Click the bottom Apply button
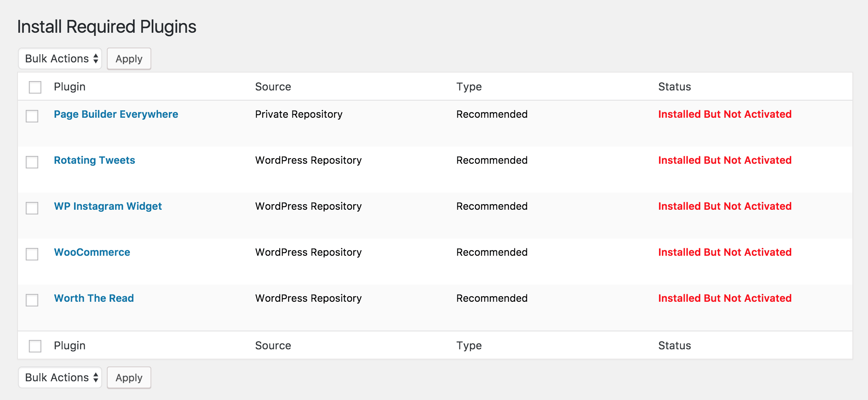 coord(129,378)
